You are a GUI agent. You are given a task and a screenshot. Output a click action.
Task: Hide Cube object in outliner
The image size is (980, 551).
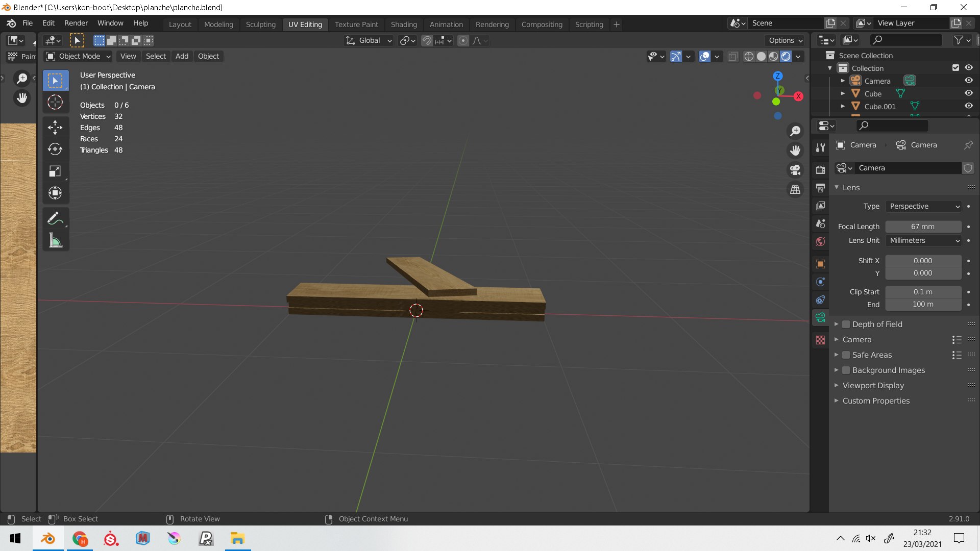tap(969, 93)
